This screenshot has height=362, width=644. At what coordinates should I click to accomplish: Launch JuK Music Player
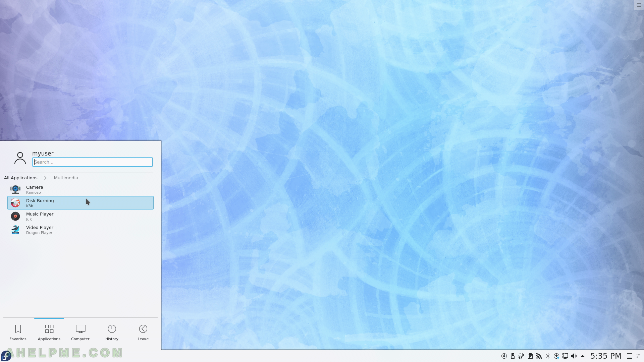point(80,216)
